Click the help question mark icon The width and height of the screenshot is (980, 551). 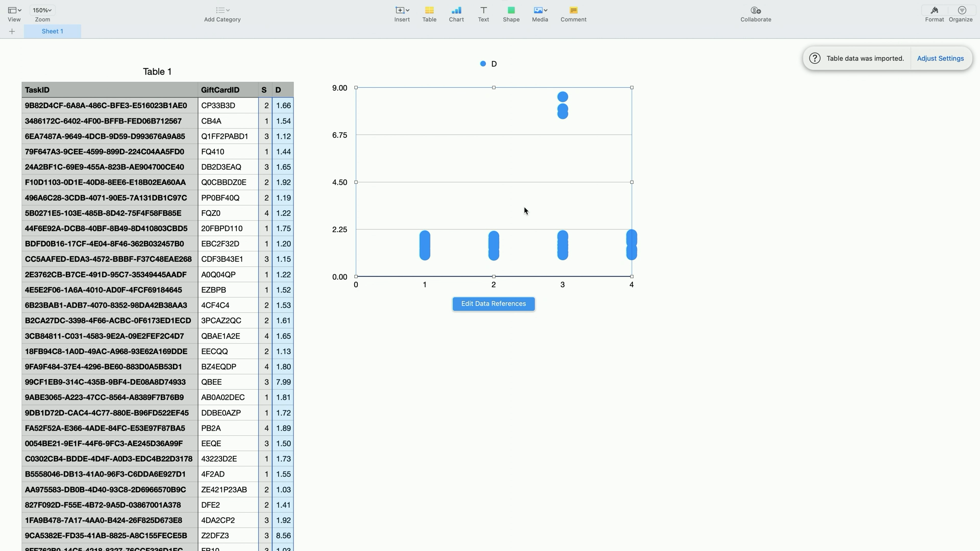(x=815, y=59)
